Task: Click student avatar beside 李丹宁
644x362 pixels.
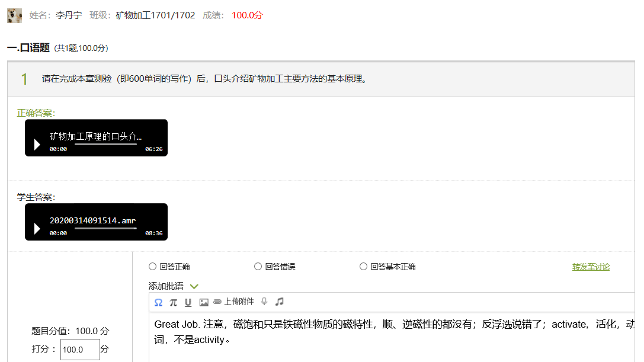Action: coord(14,15)
